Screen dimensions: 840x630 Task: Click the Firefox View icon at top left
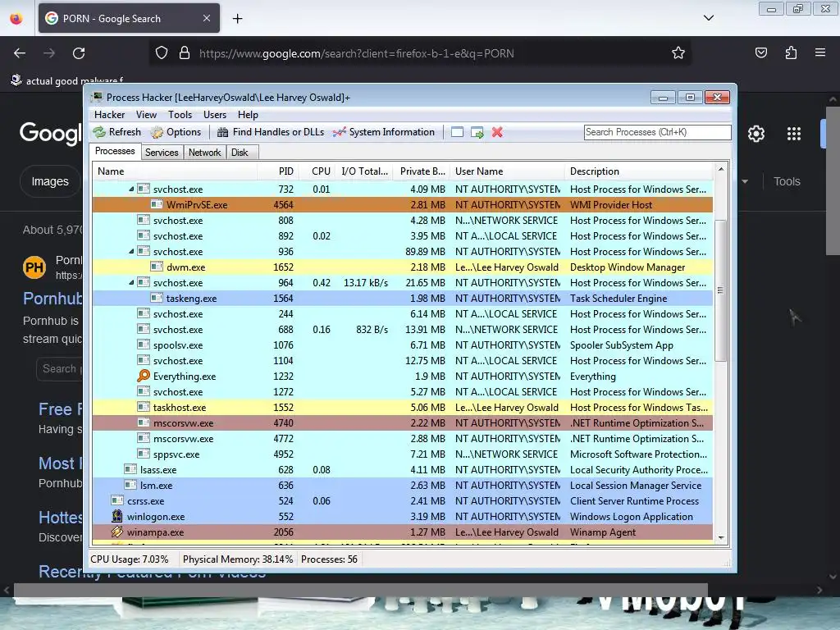coord(16,19)
